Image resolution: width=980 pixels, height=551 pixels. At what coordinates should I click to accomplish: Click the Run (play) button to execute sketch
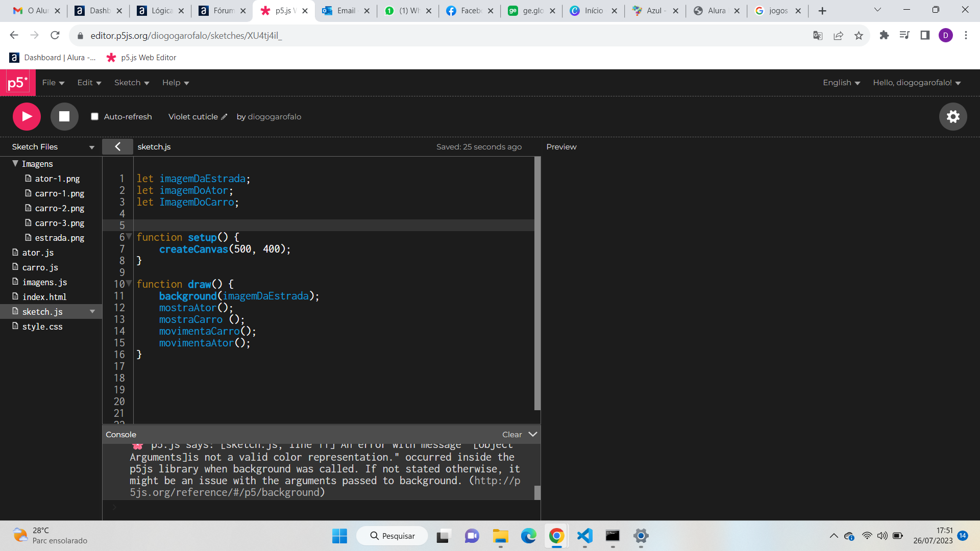pyautogui.click(x=26, y=116)
